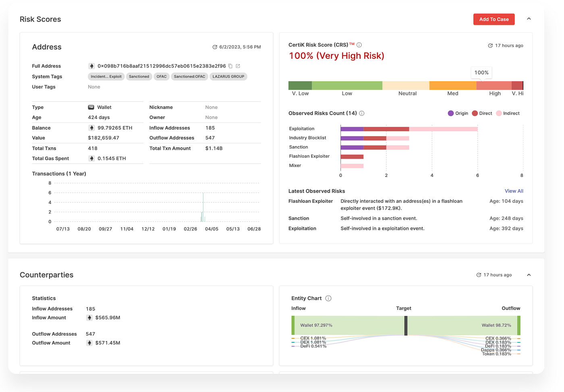Screen dimensions: 564x392
Task: Click the 100% score tooltip marker
Action: [481, 73]
